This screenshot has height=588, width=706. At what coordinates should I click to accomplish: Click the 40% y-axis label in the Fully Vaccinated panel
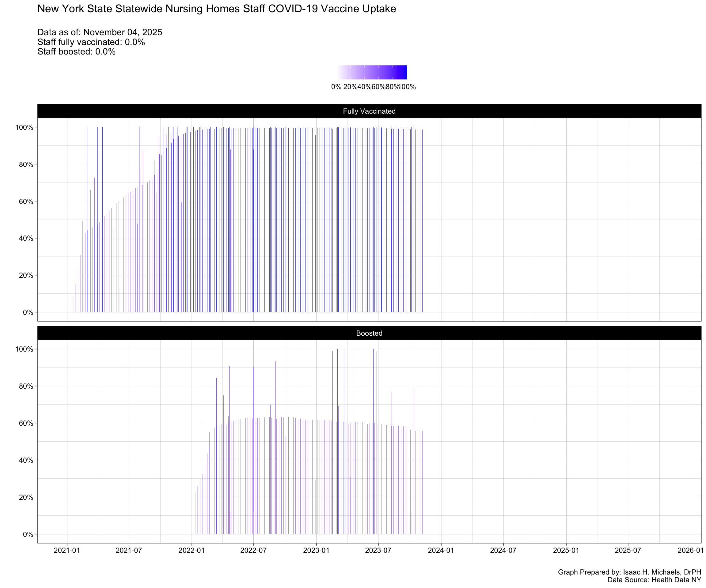click(26, 239)
